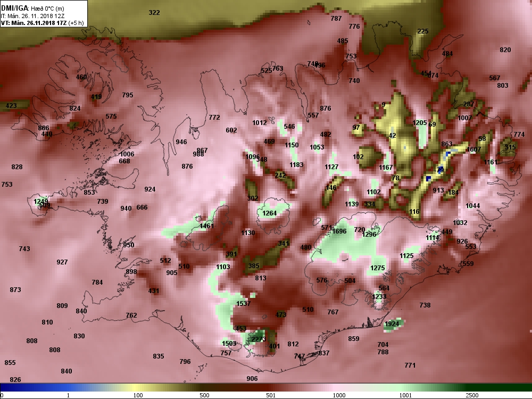Click the 1001 label on the color scale
The width and height of the screenshot is (532, 399).
[405, 395]
